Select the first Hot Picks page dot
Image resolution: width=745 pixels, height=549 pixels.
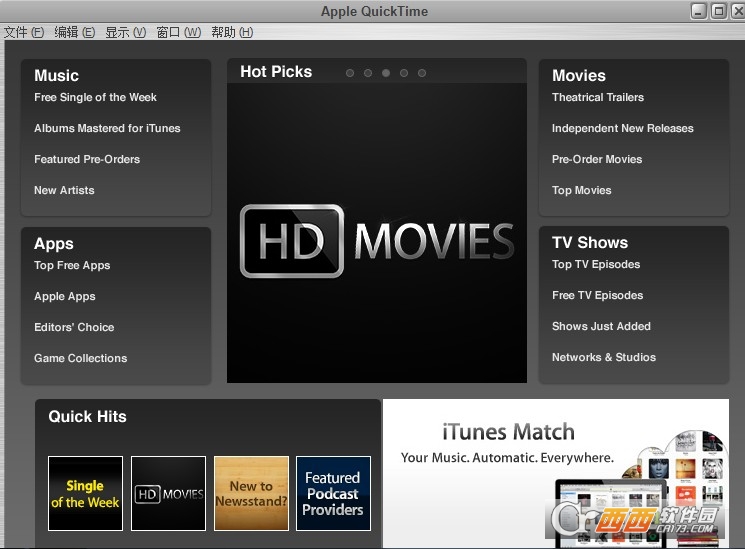350,73
